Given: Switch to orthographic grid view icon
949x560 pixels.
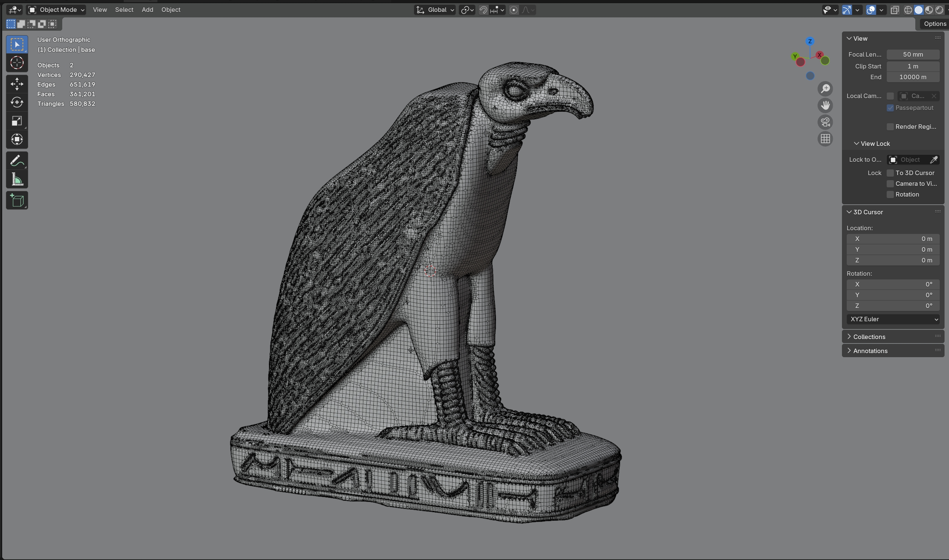Looking at the screenshot, I should (825, 139).
